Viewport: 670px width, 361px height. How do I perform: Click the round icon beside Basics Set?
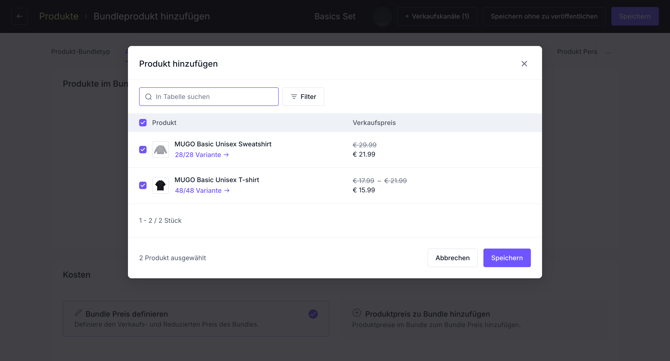382,17
